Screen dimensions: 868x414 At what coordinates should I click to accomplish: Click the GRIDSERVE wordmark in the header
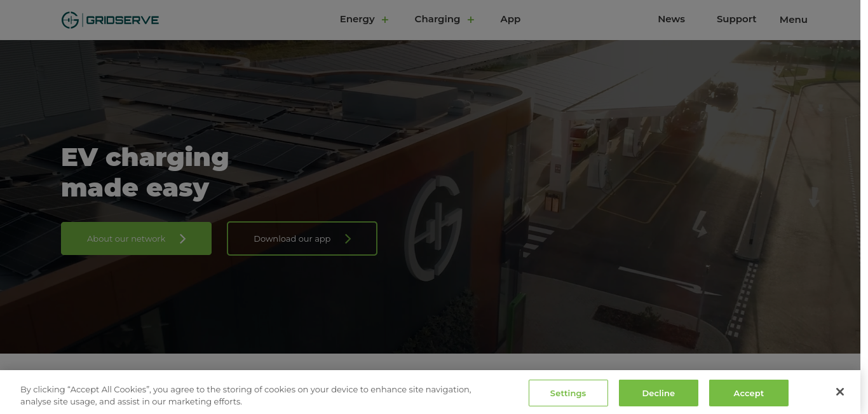122,20
